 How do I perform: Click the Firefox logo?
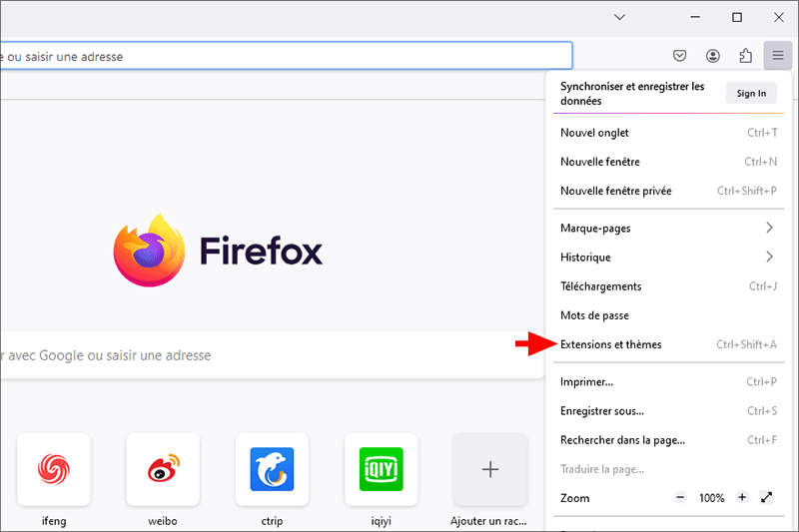pos(218,251)
